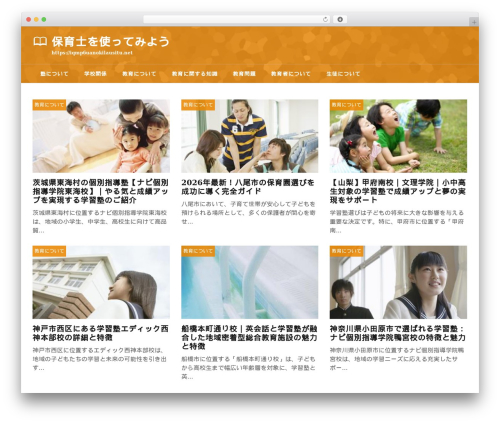This screenshot has height=423, width=500.
Task: Click category tag on 神戸市西区 article
Action: pyautogui.click(x=49, y=251)
